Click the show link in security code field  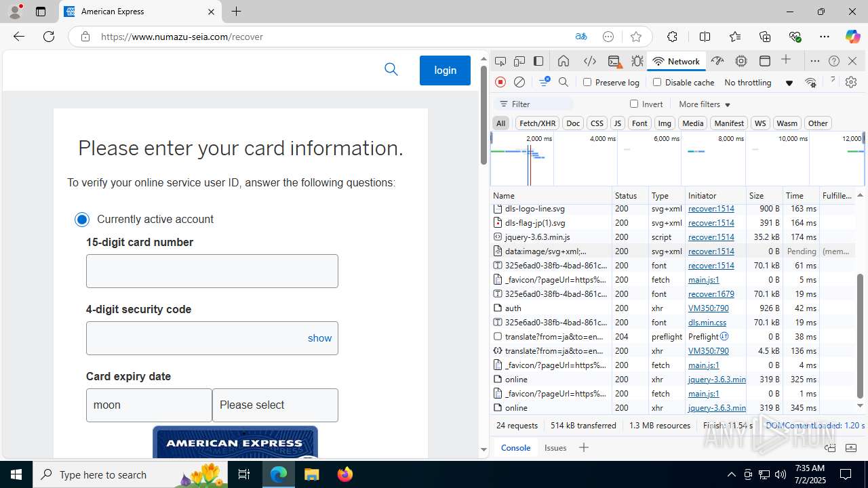pyautogui.click(x=319, y=338)
